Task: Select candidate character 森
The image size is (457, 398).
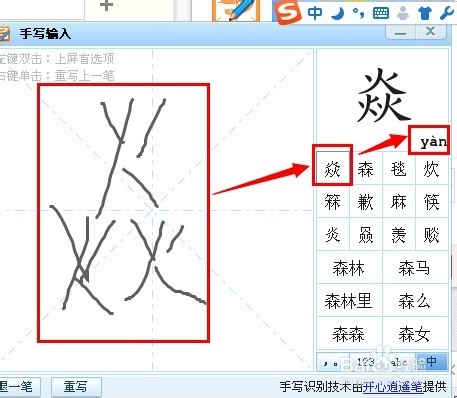Action: click(365, 169)
